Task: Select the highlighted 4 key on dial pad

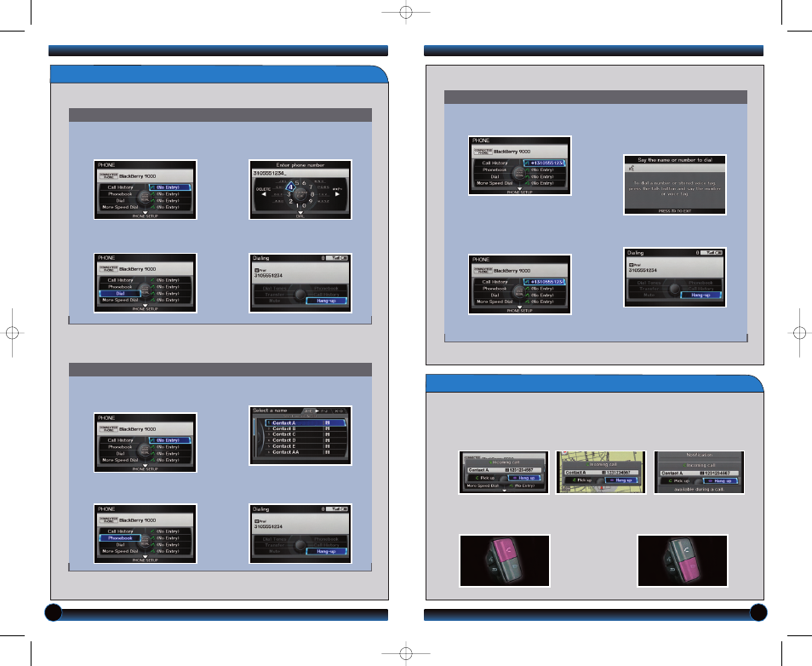Action: tap(290, 187)
